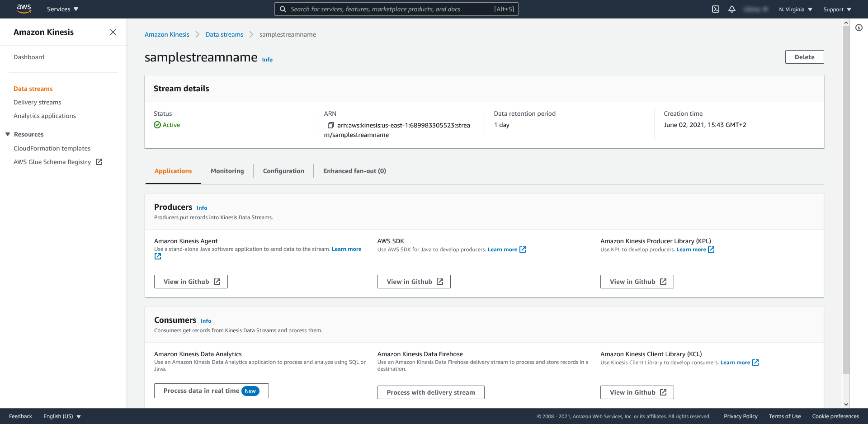Click Process data in real time button

[211, 391]
